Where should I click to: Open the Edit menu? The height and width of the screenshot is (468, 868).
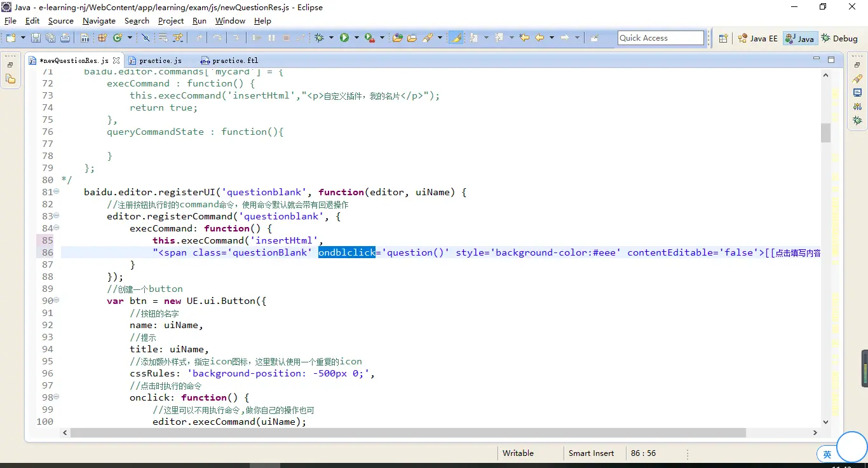click(x=32, y=21)
